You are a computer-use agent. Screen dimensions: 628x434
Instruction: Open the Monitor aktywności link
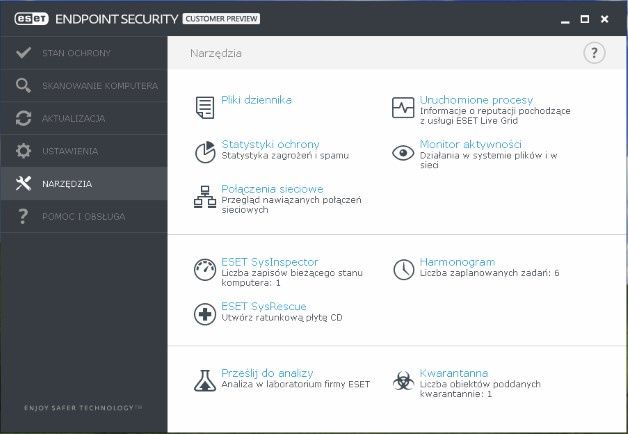pyautogui.click(x=471, y=144)
